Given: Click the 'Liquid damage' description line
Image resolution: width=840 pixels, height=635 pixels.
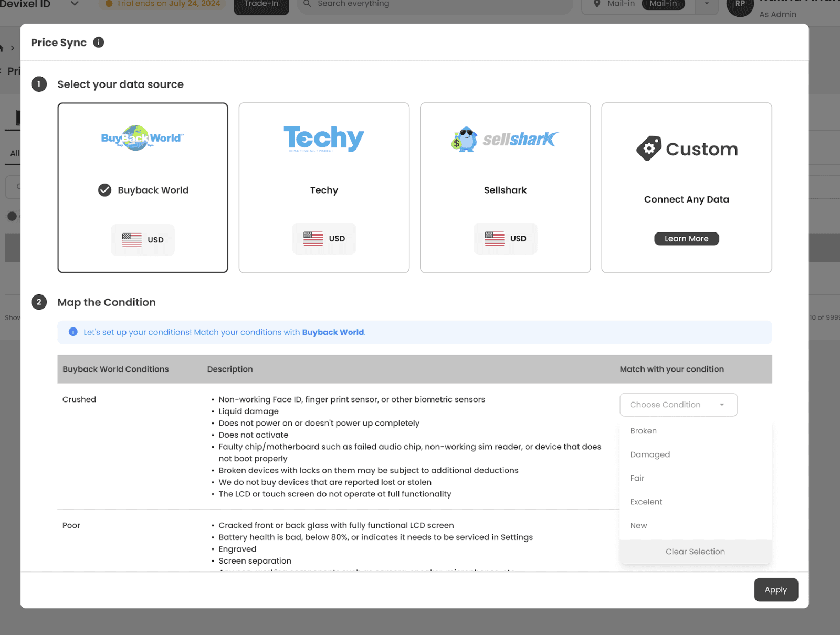Looking at the screenshot, I should click(x=249, y=411).
